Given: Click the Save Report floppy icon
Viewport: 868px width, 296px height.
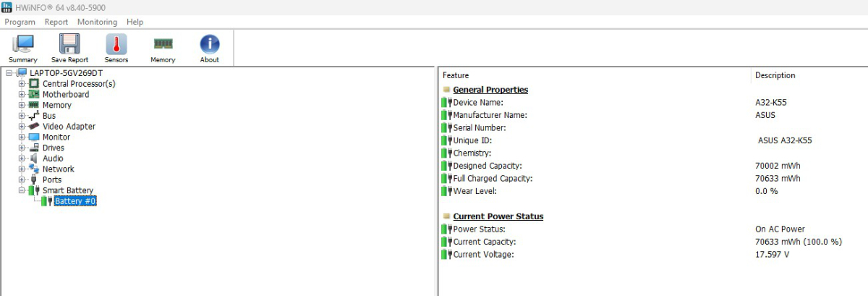Looking at the screenshot, I should point(69,48).
